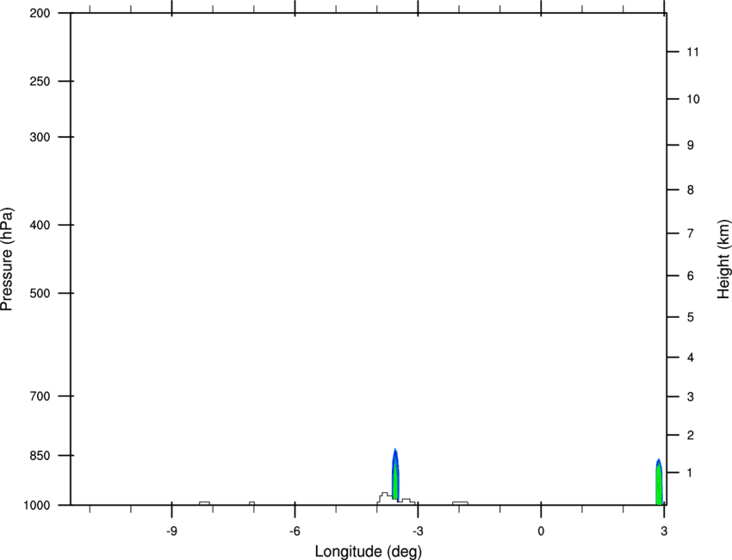732x560 pixels.
Task: Click the 0 longitude tick label
Action: [541, 531]
